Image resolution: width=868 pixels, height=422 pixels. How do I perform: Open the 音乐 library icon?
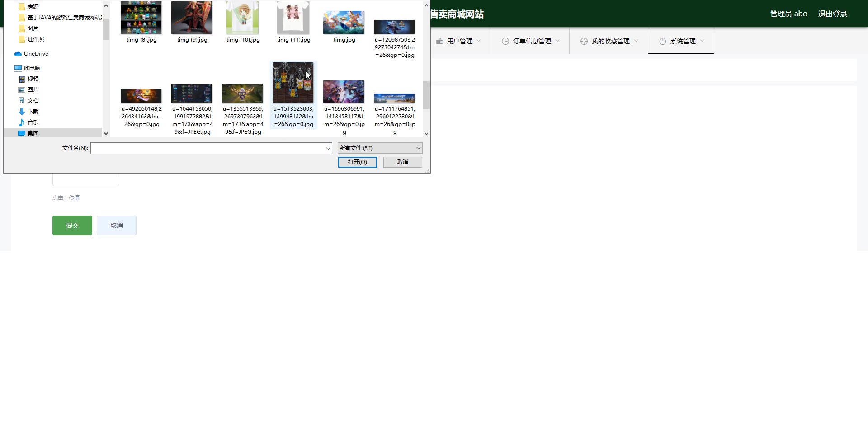[21, 122]
